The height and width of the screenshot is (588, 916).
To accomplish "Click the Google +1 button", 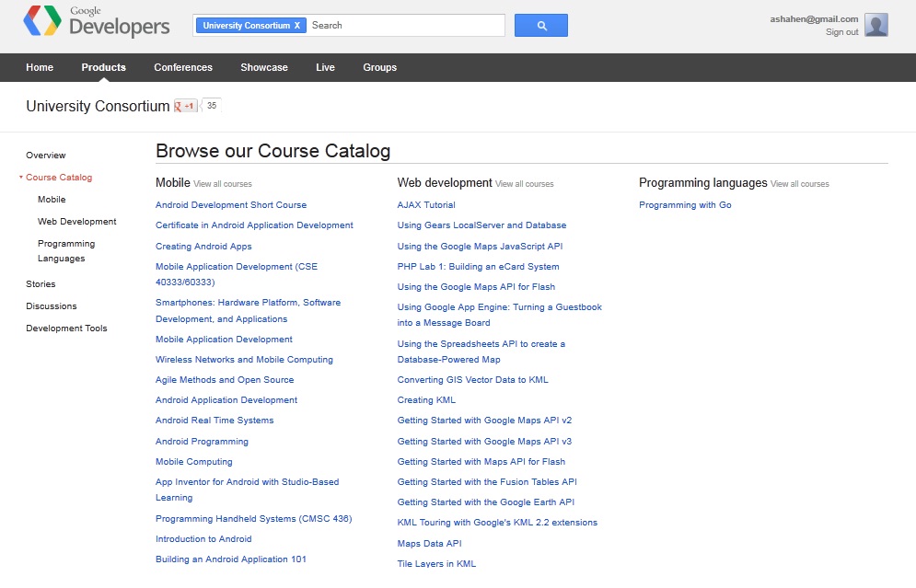I will point(186,106).
